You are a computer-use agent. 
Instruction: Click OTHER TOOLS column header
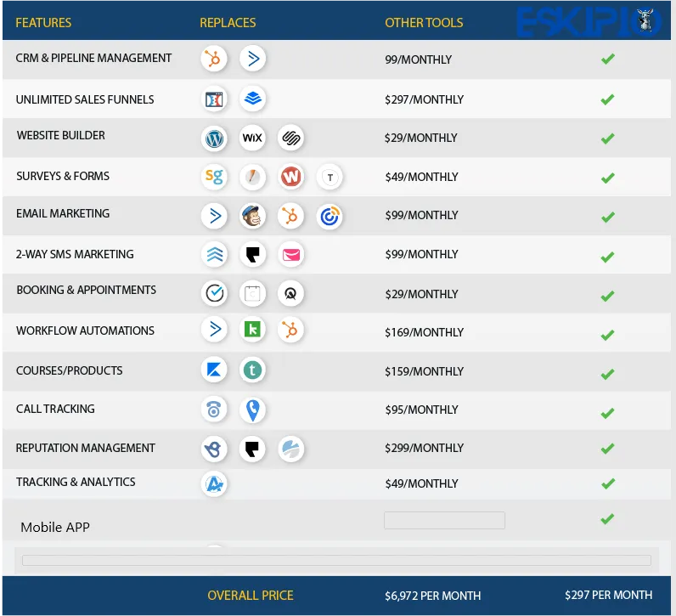pyautogui.click(x=424, y=22)
